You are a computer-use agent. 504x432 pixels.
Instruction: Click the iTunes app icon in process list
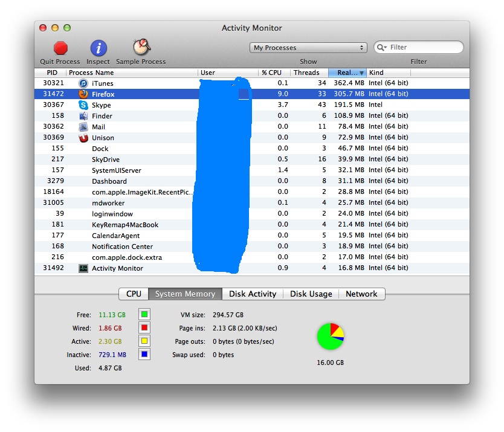pos(83,83)
